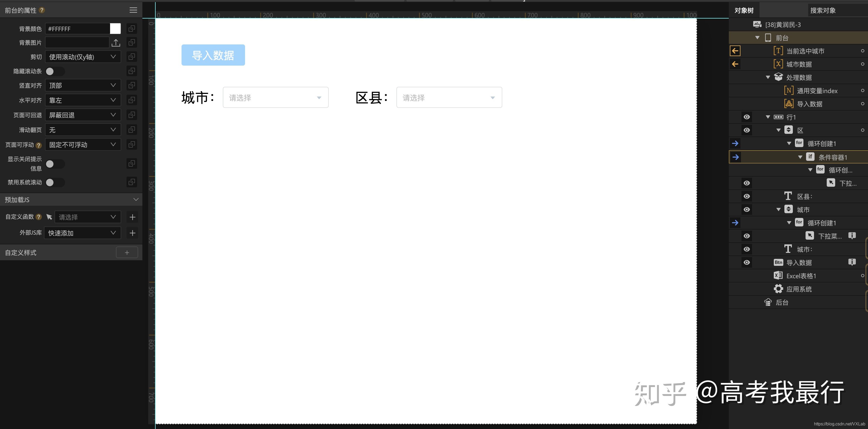Click the 导入数据 button on canvas
Screen dimensions: 868x429
point(213,55)
